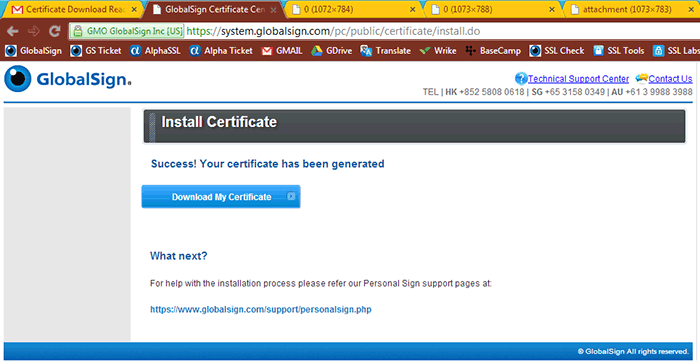Viewport: 700px width, 364px height.
Task: Click the browser Forward arrow
Action: [x=33, y=31]
